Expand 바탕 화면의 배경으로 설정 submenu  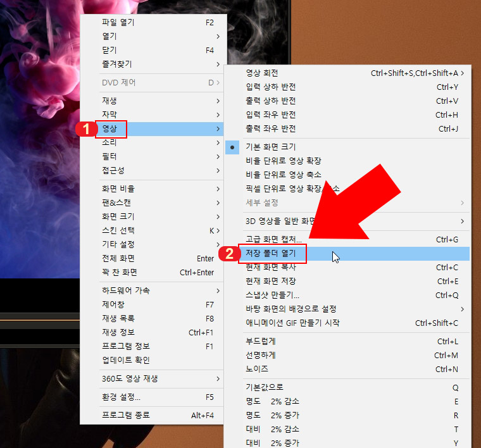click(x=347, y=309)
